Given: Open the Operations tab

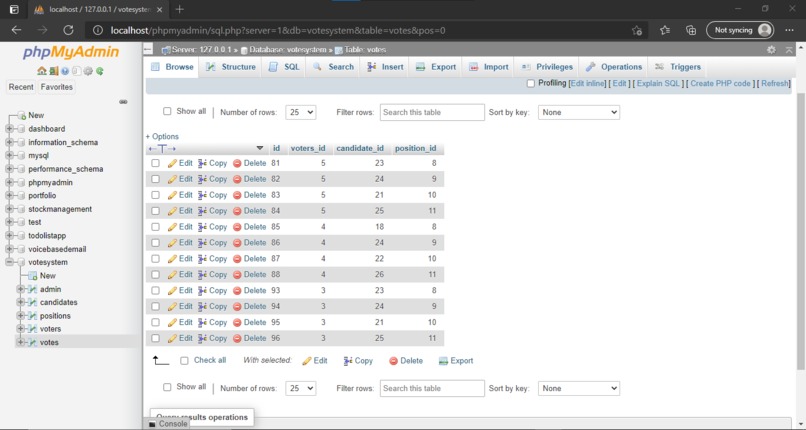Looking at the screenshot, I should (614, 67).
